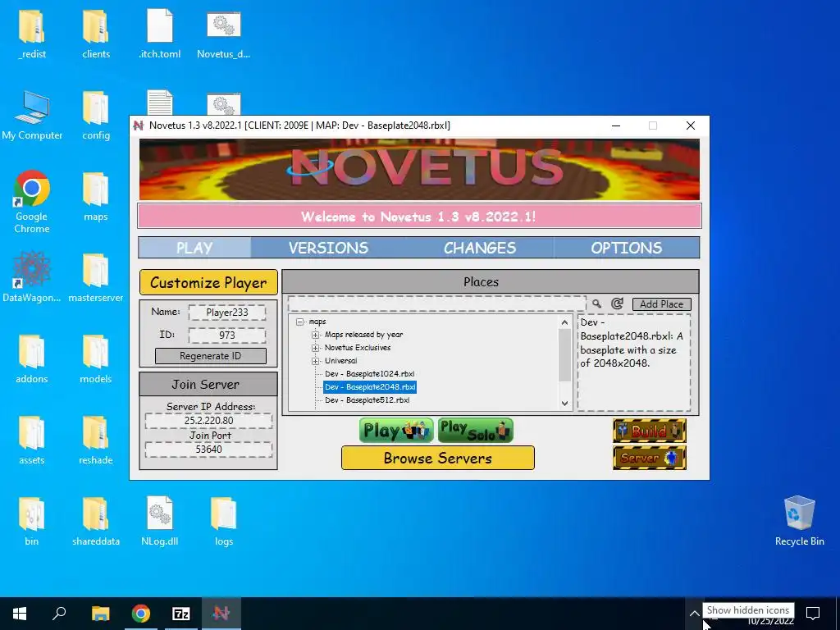Viewport: 840px width, 630px height.
Task: Open My Computer desktop icon
Action: 32,115
